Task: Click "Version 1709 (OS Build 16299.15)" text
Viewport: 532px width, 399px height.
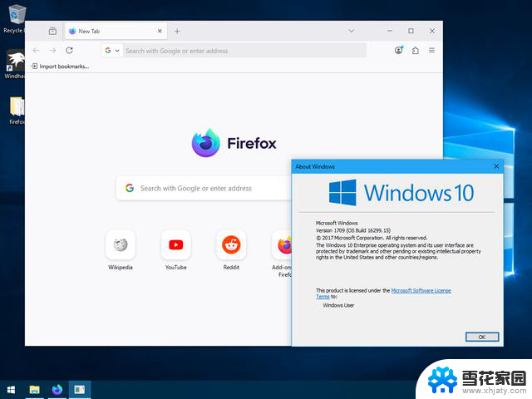Action: point(353,230)
